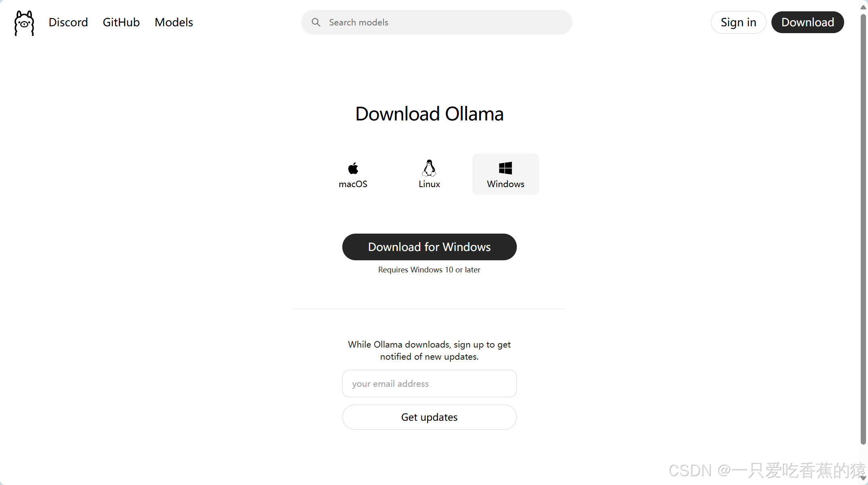Click the Sign in button
This screenshot has width=868, height=485.
tap(738, 22)
